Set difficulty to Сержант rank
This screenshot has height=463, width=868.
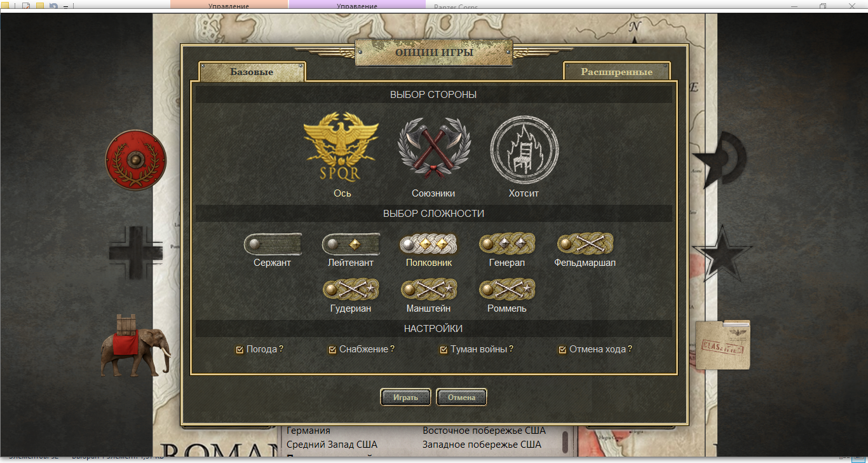click(273, 243)
